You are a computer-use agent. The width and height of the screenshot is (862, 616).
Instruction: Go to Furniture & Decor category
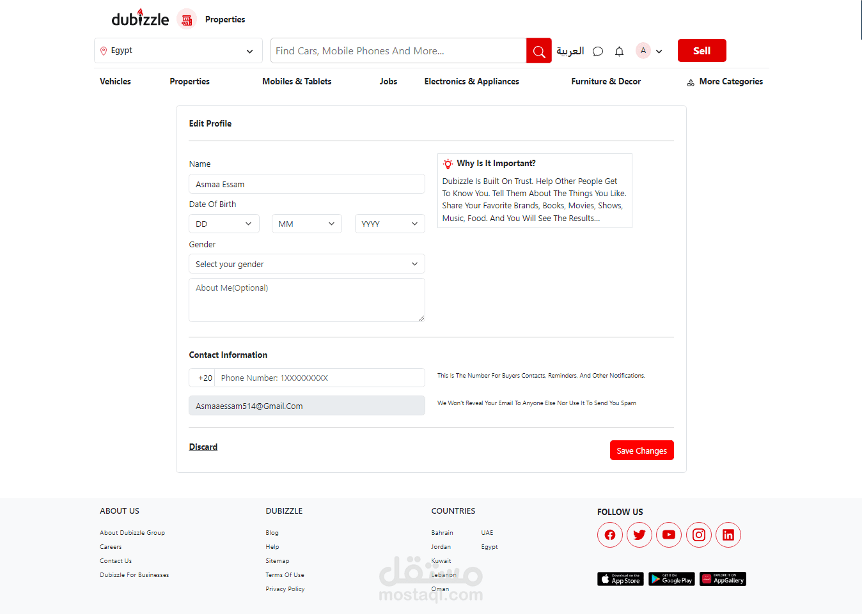pyautogui.click(x=606, y=82)
